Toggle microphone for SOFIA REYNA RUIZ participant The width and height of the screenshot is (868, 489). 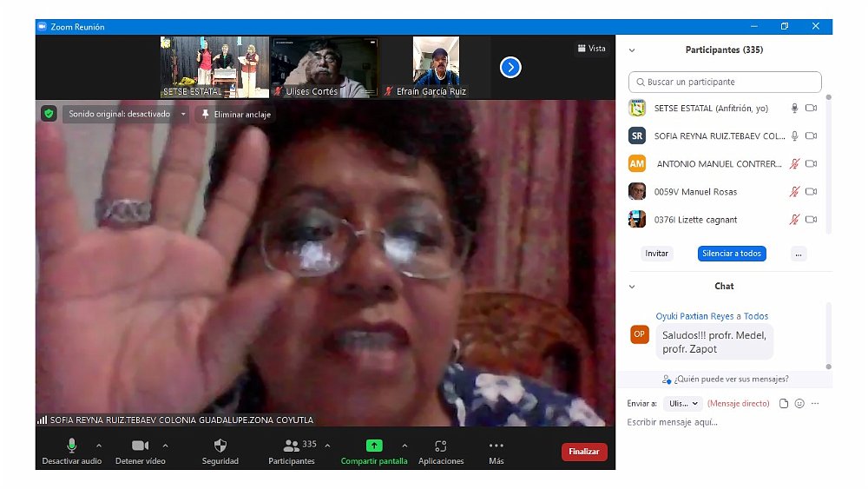pos(793,136)
